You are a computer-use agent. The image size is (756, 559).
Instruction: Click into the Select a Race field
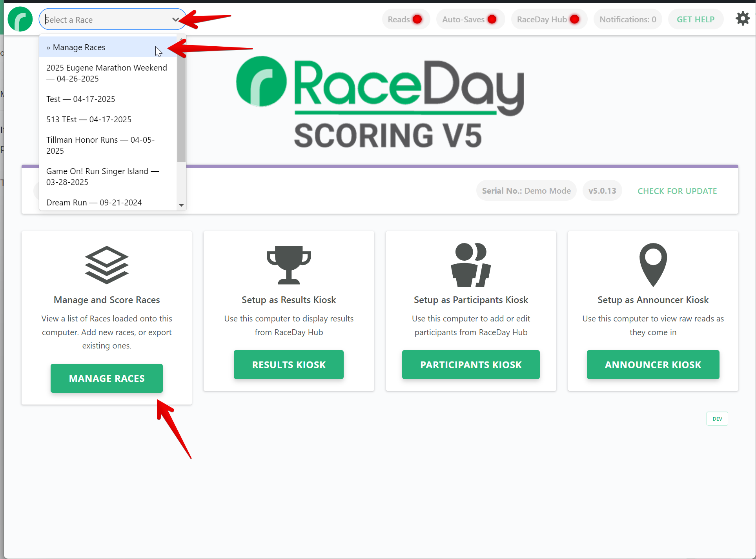[x=102, y=20]
